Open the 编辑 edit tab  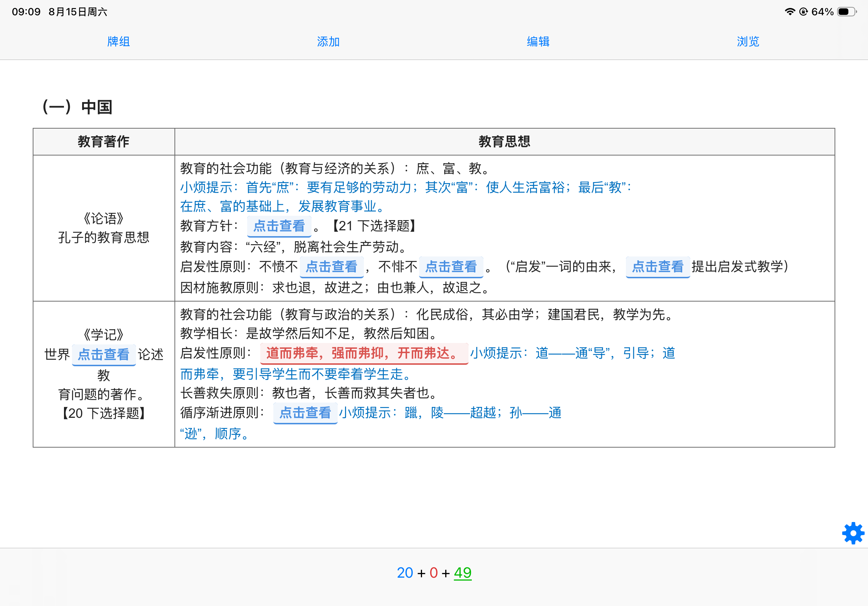pyautogui.click(x=538, y=41)
